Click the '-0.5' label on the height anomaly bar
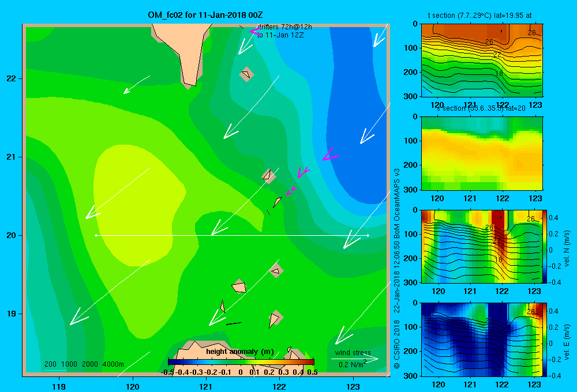Screen dimensions: 577x392 tap(167, 372)
